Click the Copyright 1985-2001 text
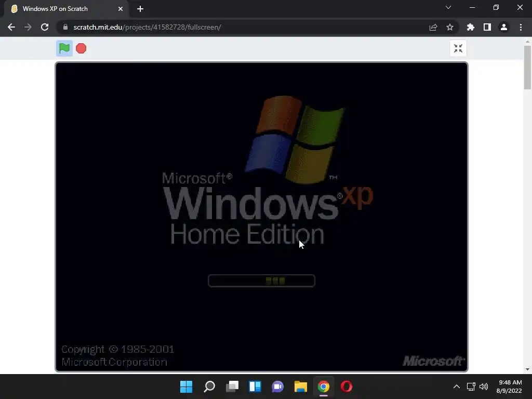532x399 pixels. click(x=117, y=349)
